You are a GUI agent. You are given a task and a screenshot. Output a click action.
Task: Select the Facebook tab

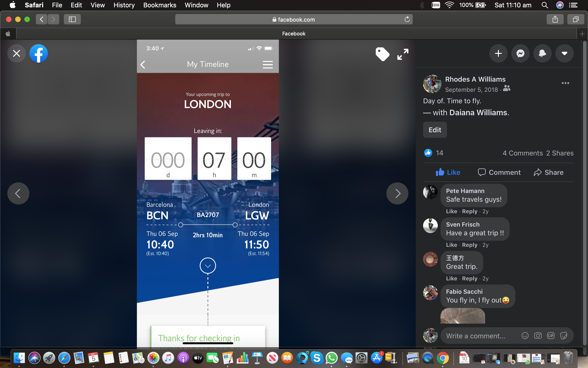point(294,34)
